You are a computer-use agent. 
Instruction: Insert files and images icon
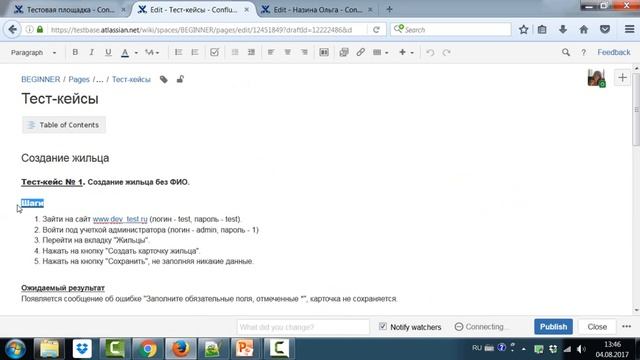[344, 52]
